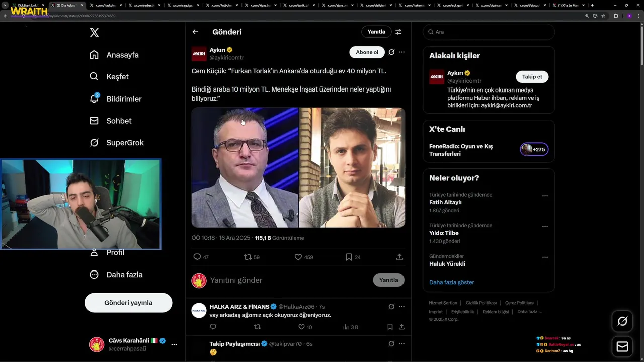
Task: Like the post with 459 likes
Action: (x=298, y=257)
